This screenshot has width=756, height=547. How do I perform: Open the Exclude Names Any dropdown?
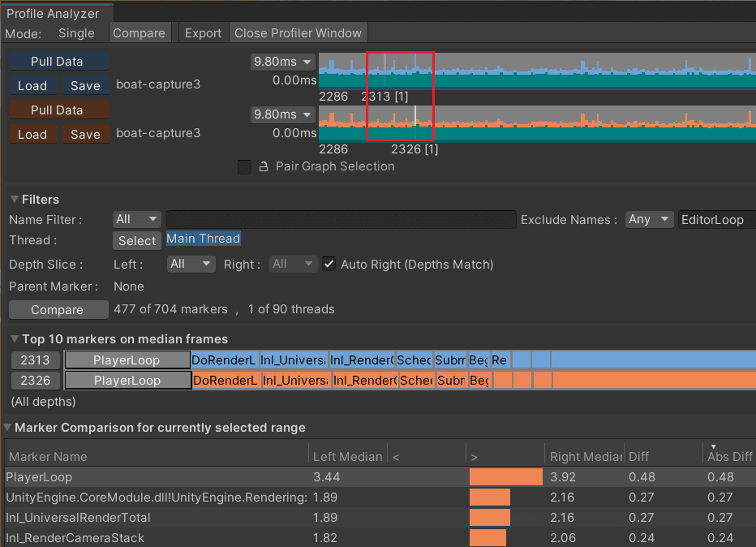pyautogui.click(x=649, y=218)
